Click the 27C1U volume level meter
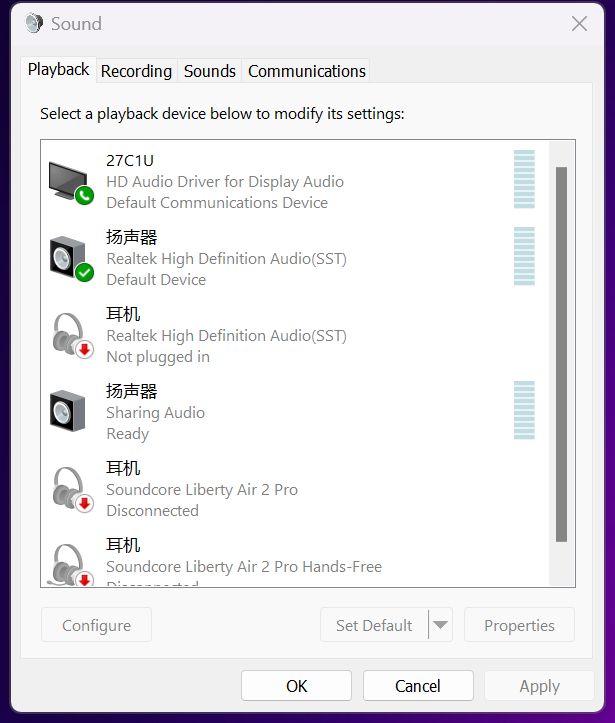Screen dimensions: 615x723 524,179
